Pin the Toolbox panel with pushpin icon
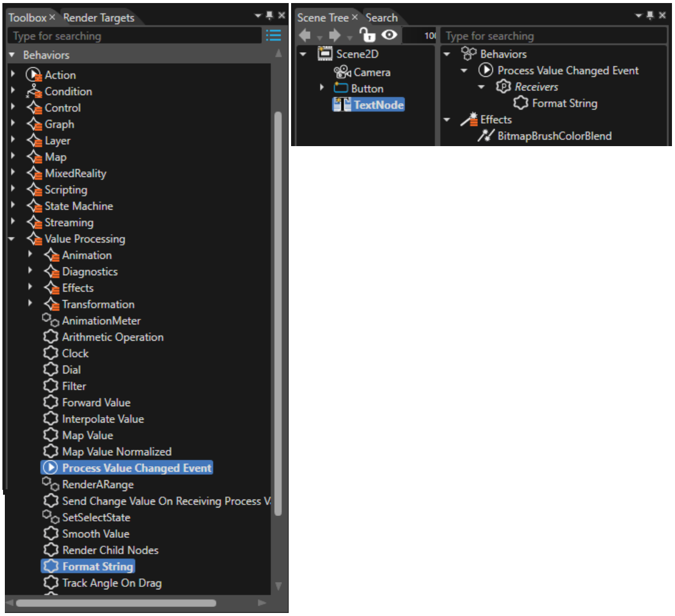Image resolution: width=675 pixels, height=616 pixels. [269, 16]
